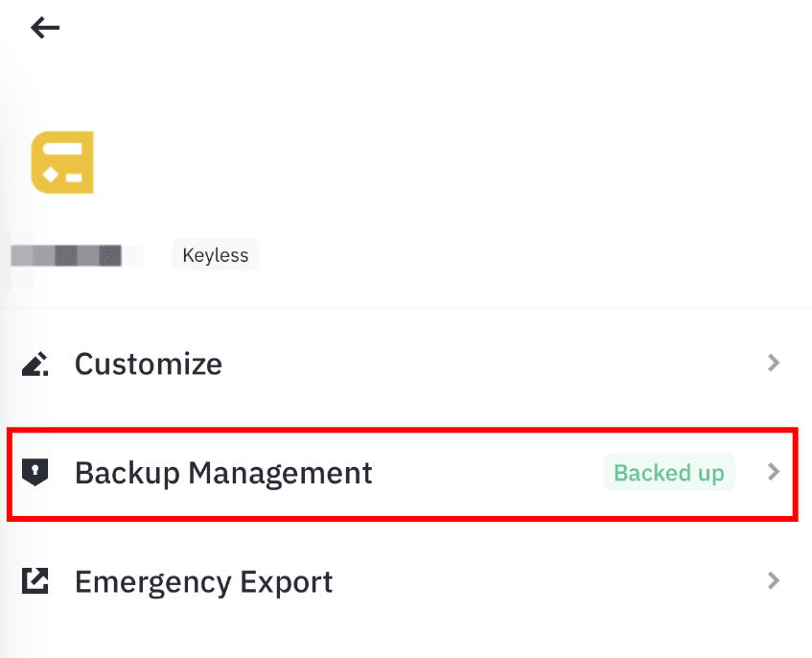
Task: Go back using the left arrow
Action: tap(45, 28)
